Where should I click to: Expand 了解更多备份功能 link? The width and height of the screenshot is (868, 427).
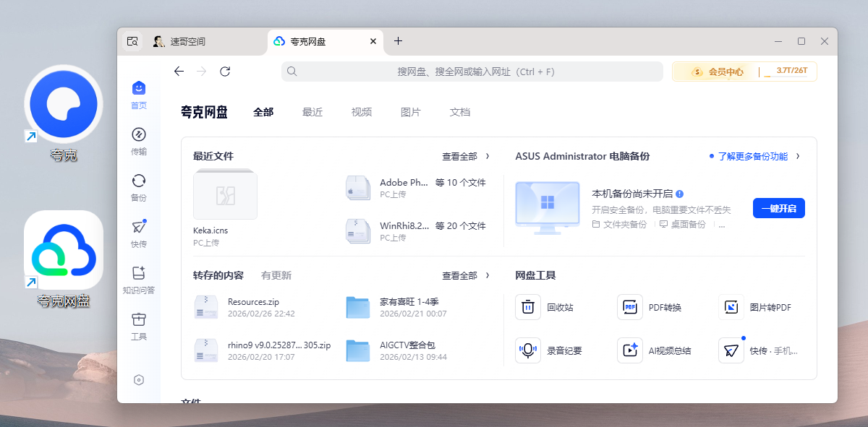(754, 156)
